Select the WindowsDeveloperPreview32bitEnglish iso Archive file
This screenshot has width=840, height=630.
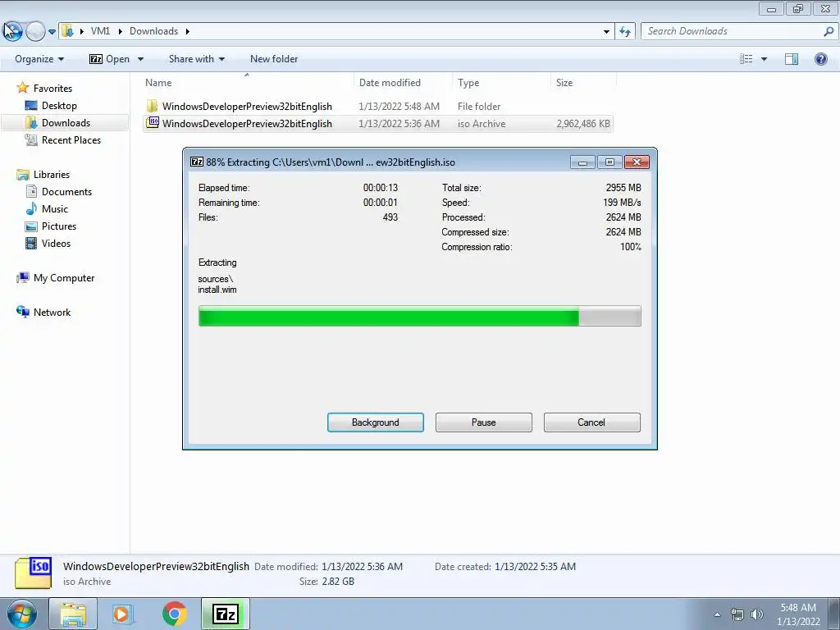click(x=377, y=123)
